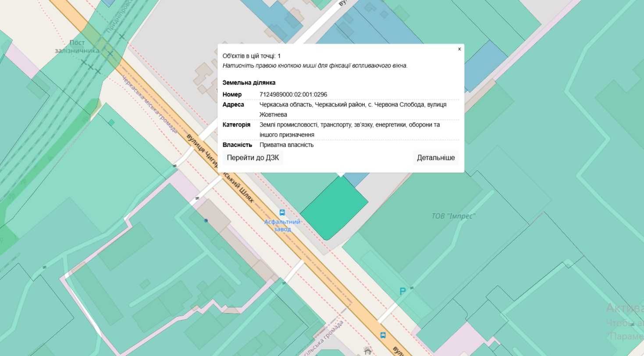
Task: Select the Асфальтний завод bus stop icon
Action: pos(282,212)
